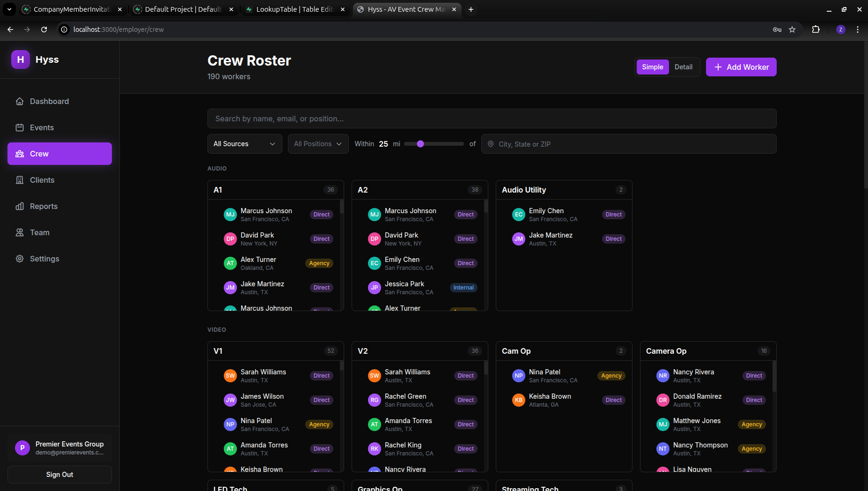Click the browser back arrow

(10, 30)
